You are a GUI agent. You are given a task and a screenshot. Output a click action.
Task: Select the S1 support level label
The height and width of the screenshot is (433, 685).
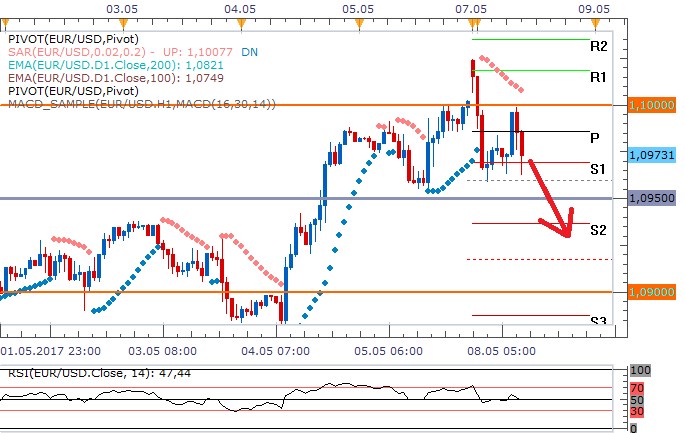598,169
